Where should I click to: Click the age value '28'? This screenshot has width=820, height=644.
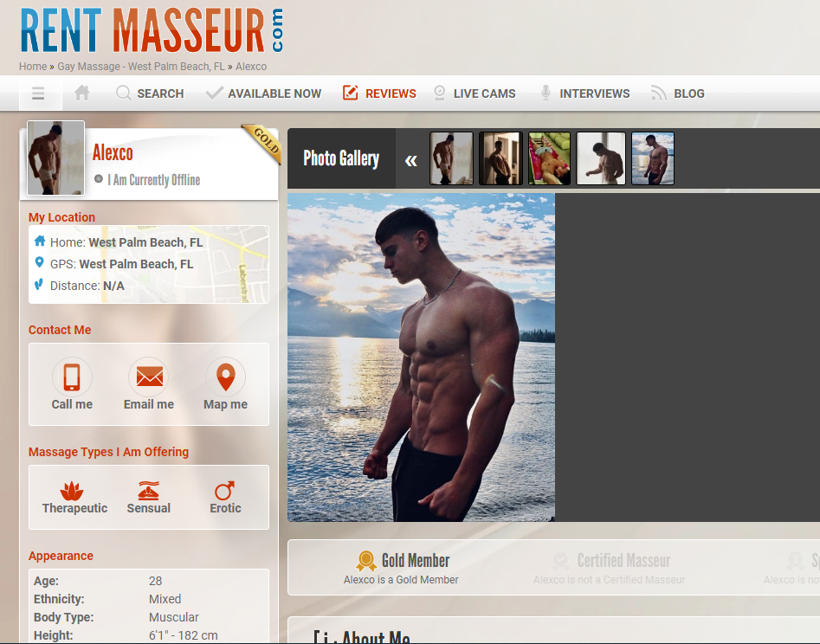155,581
